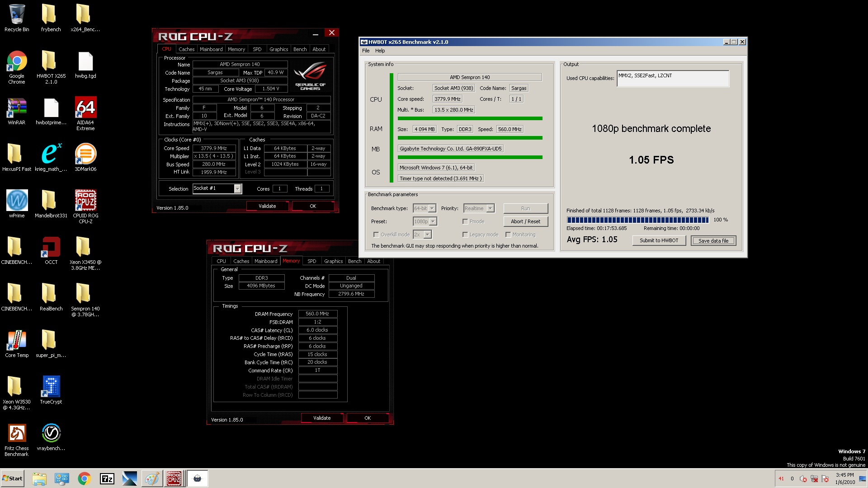Open Memory tab in top CPU-Z window
868x488 pixels.
(236, 49)
